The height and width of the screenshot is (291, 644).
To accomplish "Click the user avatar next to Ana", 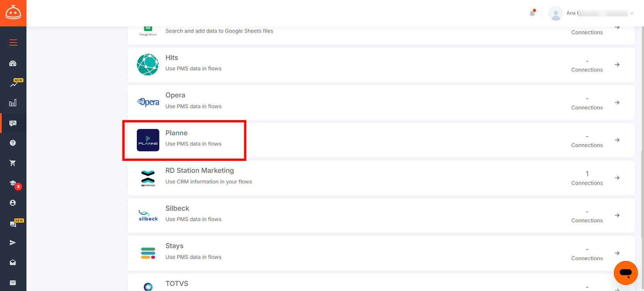I will [556, 13].
